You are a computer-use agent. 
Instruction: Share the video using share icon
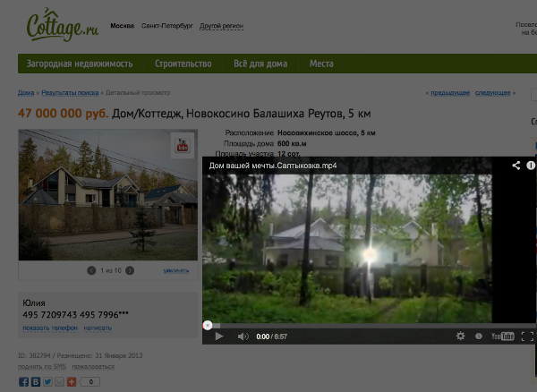[x=516, y=166]
